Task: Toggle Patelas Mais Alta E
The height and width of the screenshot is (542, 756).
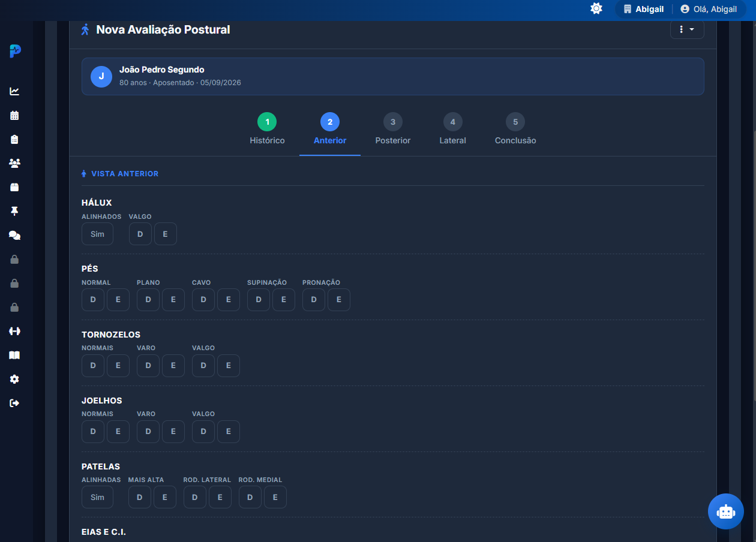Action: click(165, 497)
